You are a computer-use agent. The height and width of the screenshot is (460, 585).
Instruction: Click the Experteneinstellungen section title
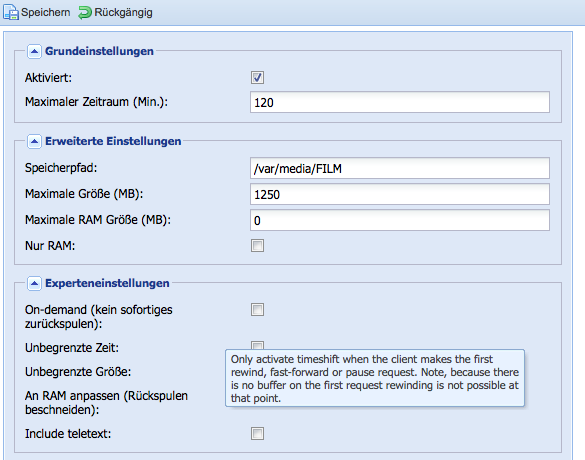pos(107,283)
